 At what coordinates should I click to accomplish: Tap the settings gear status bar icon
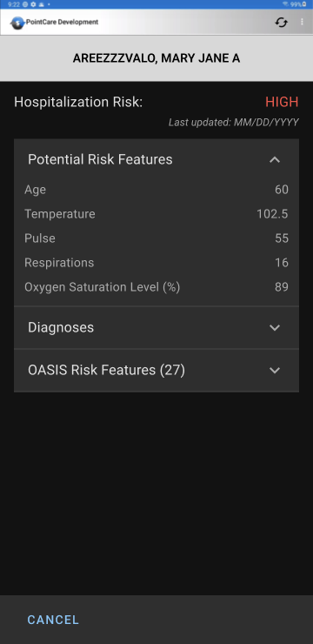[34, 4]
